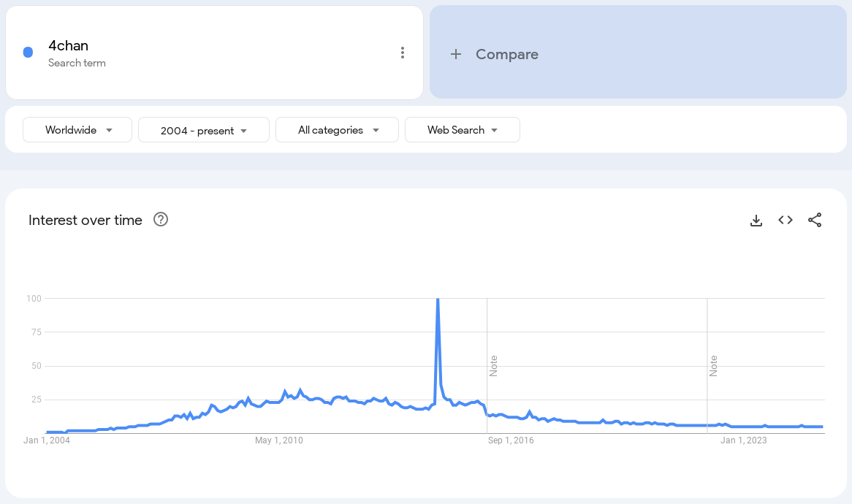Image resolution: width=852 pixels, height=504 pixels.
Task: Edit the 4chan search term
Action: 69,45
